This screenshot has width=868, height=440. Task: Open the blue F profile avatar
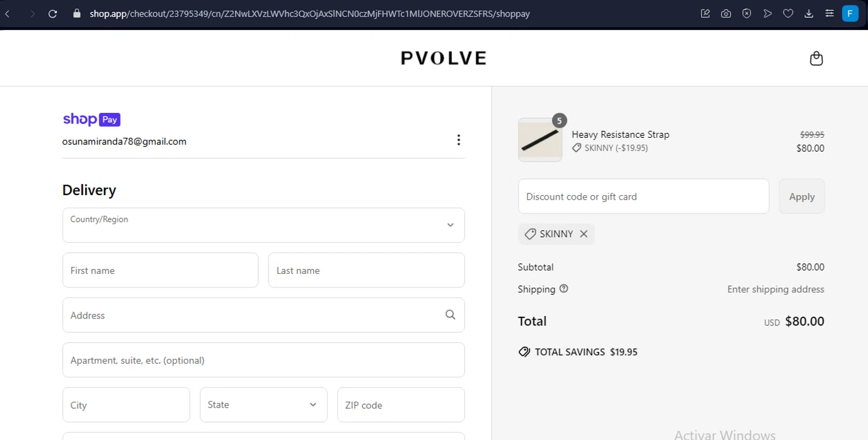point(850,13)
